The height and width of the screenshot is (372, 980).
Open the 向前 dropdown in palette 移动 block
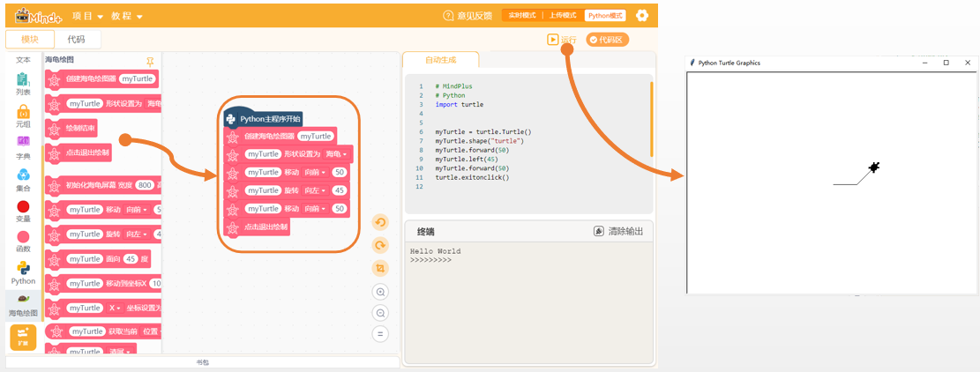pyautogui.click(x=136, y=210)
